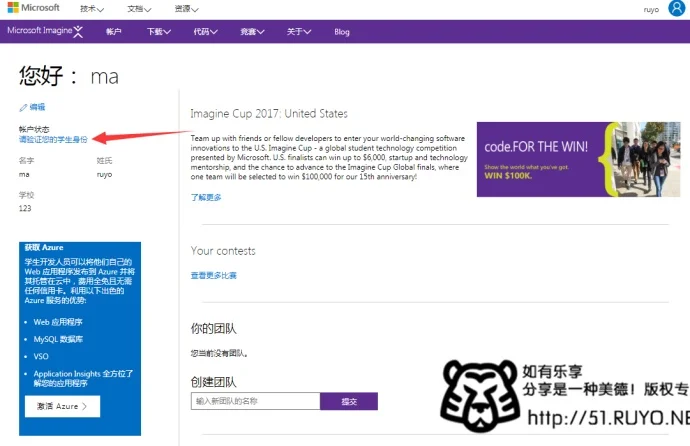Click the 查看更多比赛 link
Screen dimensions: 690x446
pos(213,275)
